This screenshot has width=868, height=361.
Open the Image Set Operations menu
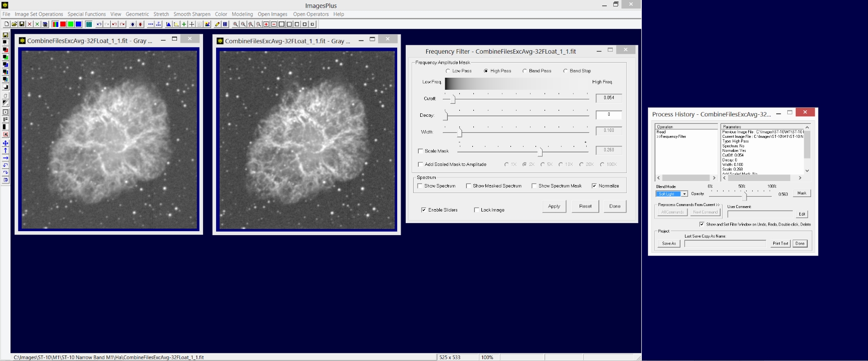(39, 14)
